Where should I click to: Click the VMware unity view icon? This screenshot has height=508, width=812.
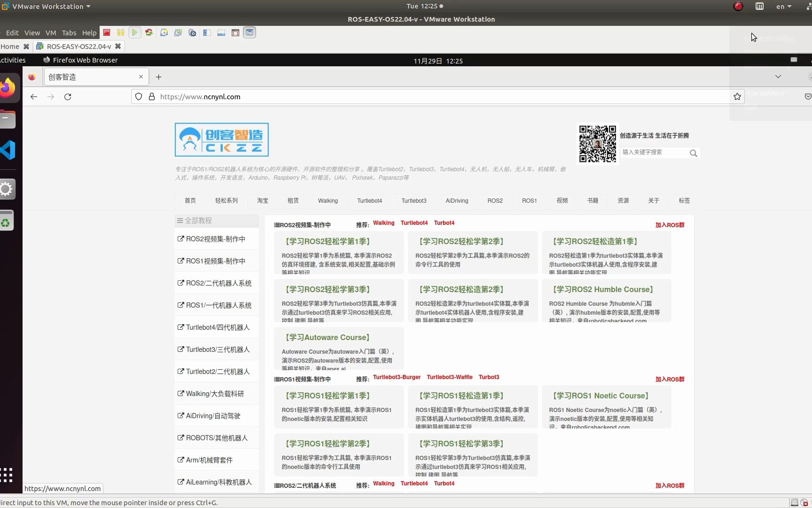[x=250, y=32]
